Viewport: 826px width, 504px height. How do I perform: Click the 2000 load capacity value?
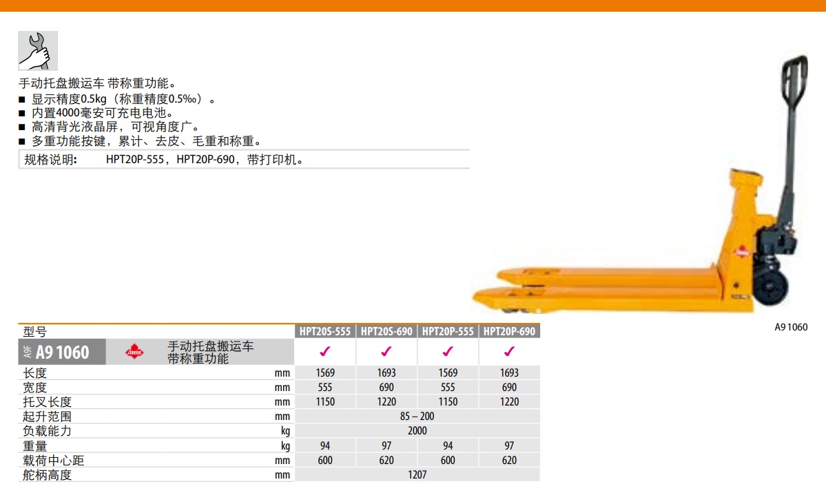(417, 431)
